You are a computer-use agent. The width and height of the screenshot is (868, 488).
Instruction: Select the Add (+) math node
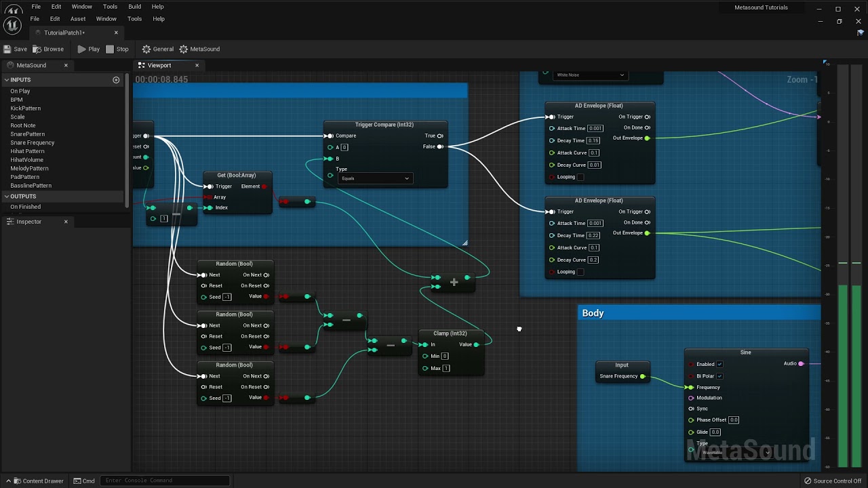click(454, 281)
